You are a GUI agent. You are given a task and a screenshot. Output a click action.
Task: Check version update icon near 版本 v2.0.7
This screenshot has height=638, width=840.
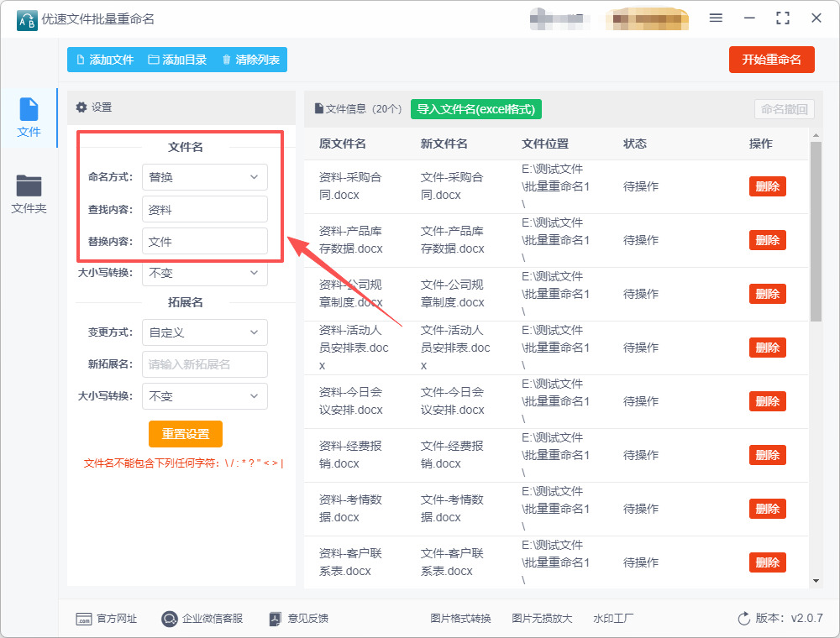[x=743, y=619]
